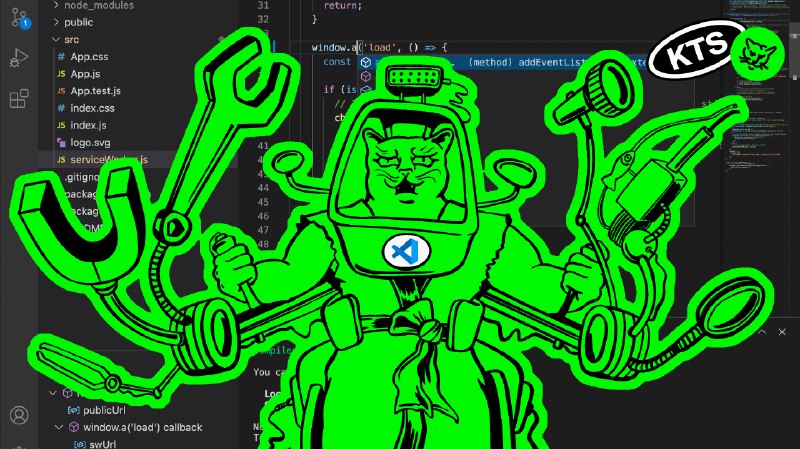Open the Accounts menu in the activity bar
The width and height of the screenshot is (800, 449).
click(x=19, y=415)
